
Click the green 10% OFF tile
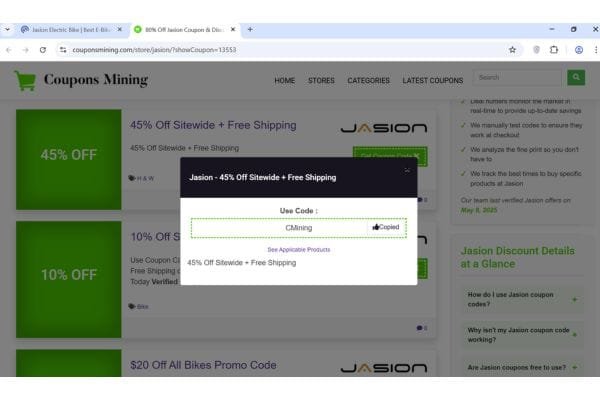[69, 279]
